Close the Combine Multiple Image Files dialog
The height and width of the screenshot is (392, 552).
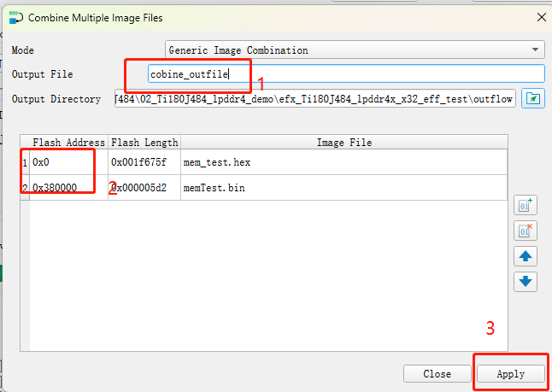coord(539,17)
